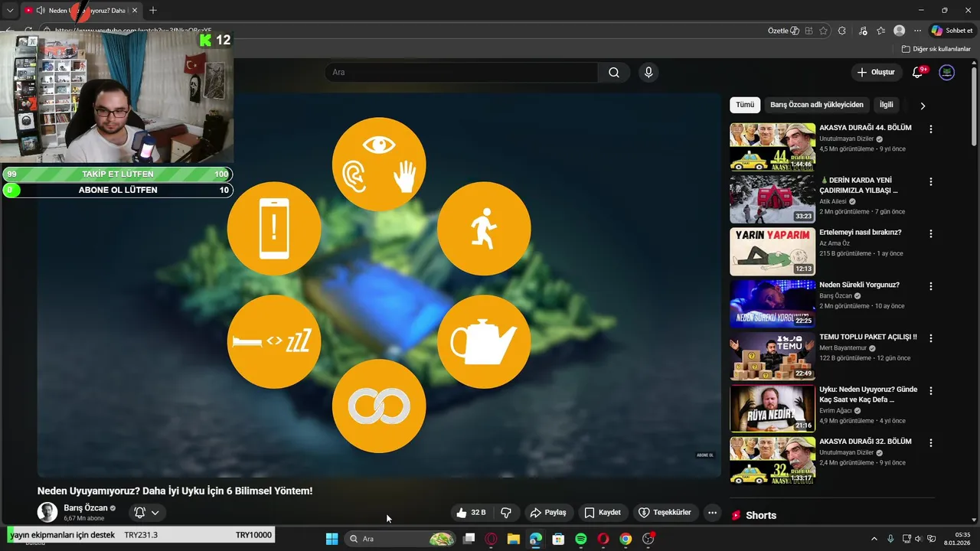The height and width of the screenshot is (551, 980).
Task: Open options for TEMU TOPLU PAKET AÇILIŞI video
Action: point(931,338)
